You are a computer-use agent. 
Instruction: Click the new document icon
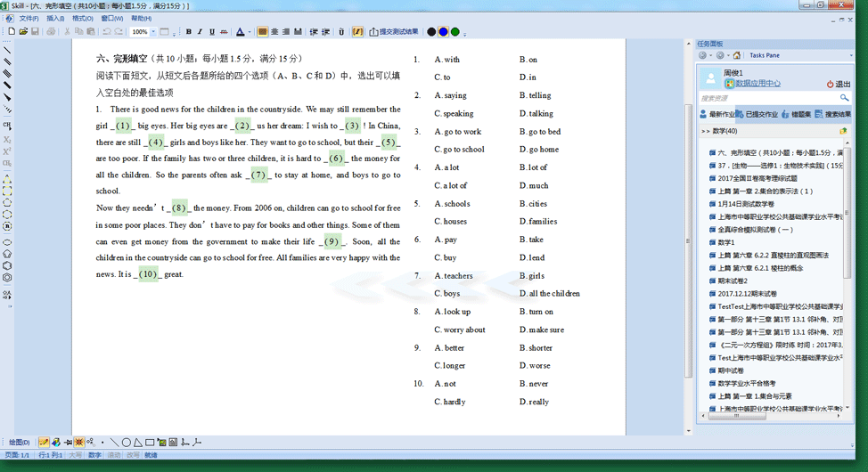pos(12,32)
